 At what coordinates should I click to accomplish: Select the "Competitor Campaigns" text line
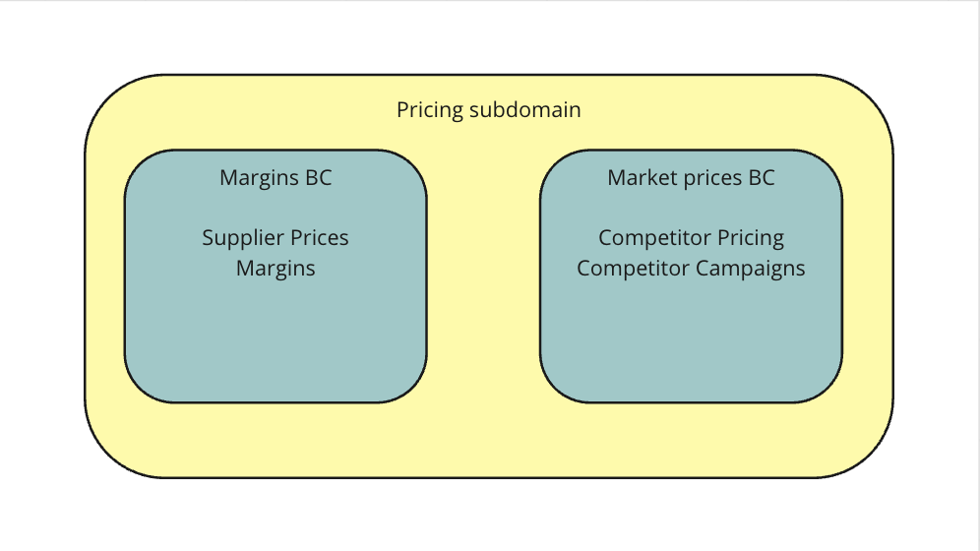[691, 268]
